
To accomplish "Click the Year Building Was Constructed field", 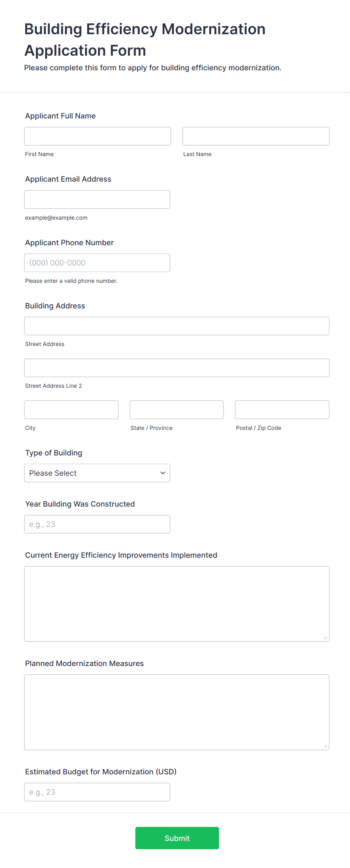I will click(x=97, y=524).
